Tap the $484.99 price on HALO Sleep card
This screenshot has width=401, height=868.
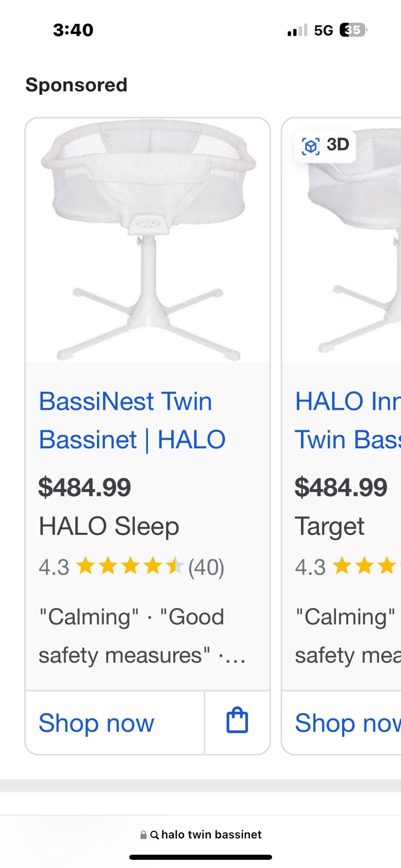[85, 487]
